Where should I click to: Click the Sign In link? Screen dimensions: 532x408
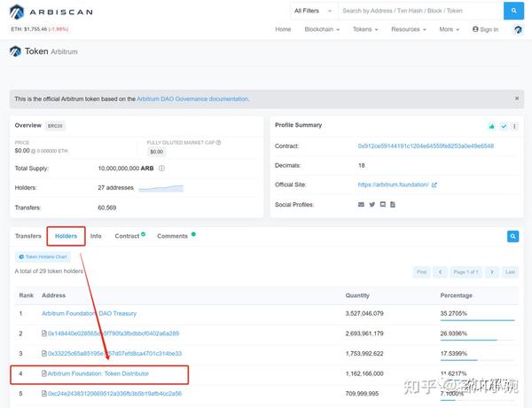coord(486,29)
